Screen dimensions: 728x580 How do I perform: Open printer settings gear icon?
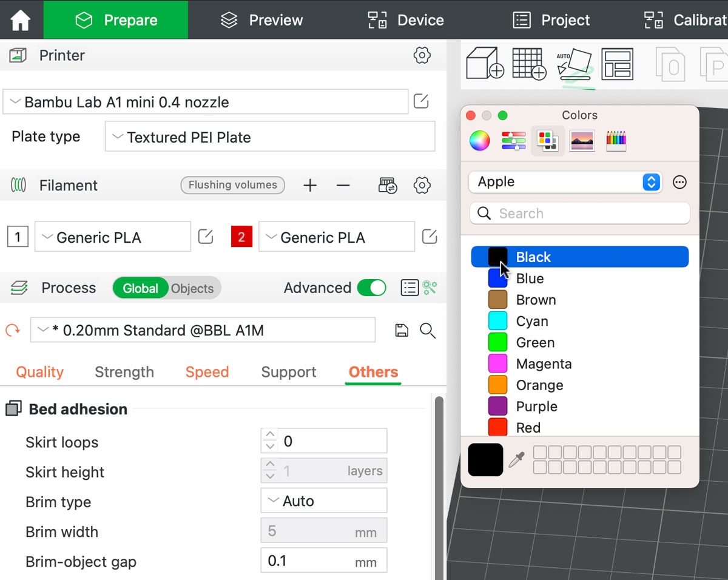(x=422, y=55)
